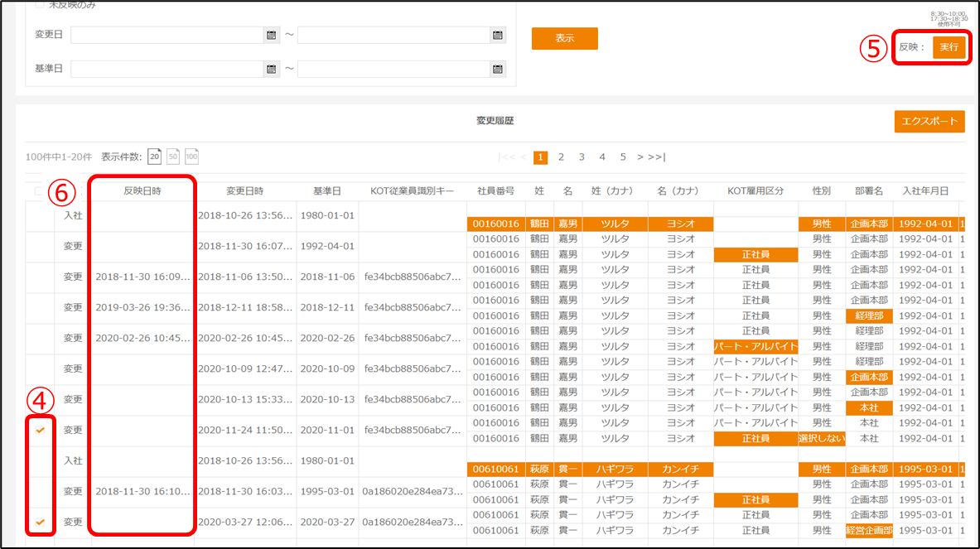Select current page 1 indicator
The height and width of the screenshot is (549, 980).
click(541, 157)
